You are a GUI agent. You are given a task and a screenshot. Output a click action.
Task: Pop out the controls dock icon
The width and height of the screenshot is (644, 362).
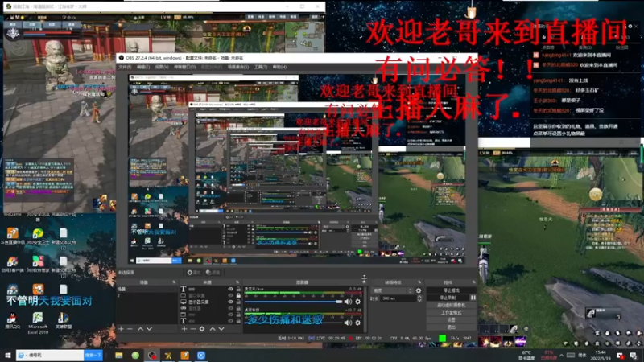[473, 282]
